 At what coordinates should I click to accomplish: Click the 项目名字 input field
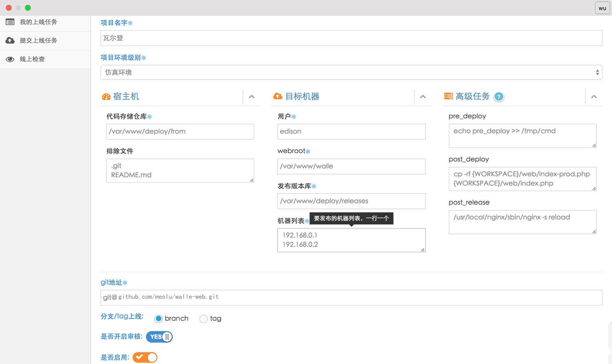351,38
